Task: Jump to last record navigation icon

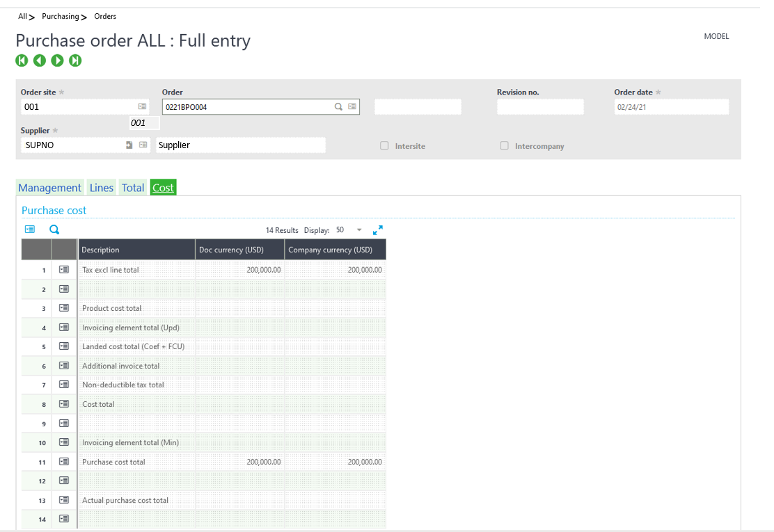Action: click(x=75, y=61)
